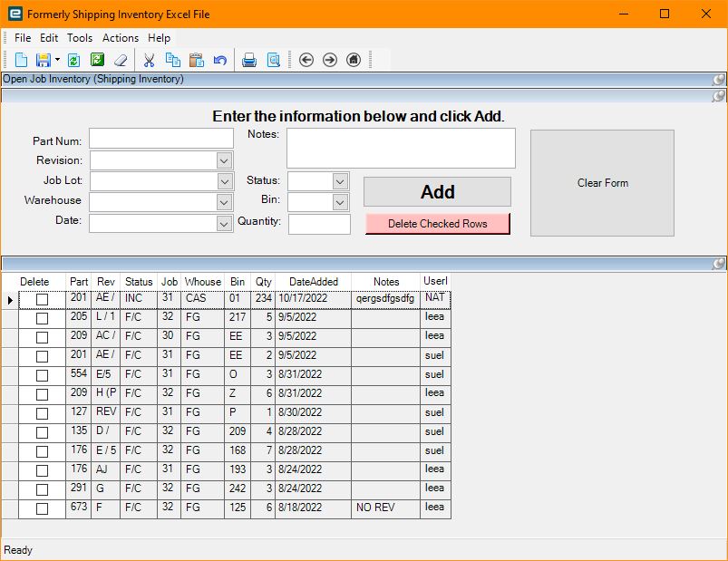This screenshot has width=728, height=561.
Task: Click the Add button
Action: 437,192
